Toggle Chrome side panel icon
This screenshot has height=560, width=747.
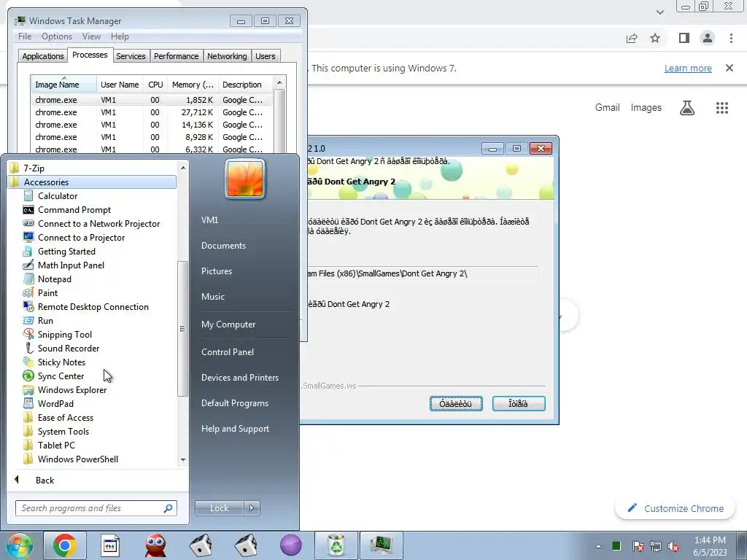[684, 38]
